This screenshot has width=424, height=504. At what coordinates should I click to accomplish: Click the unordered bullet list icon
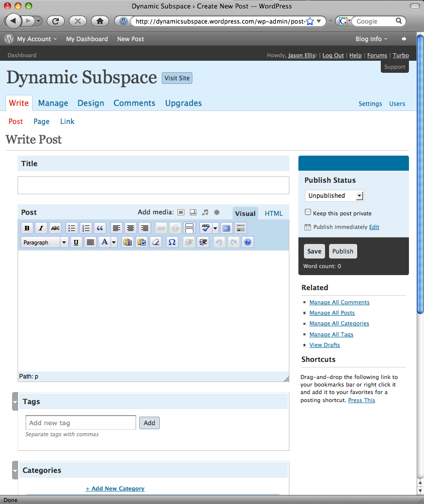pyautogui.click(x=72, y=228)
